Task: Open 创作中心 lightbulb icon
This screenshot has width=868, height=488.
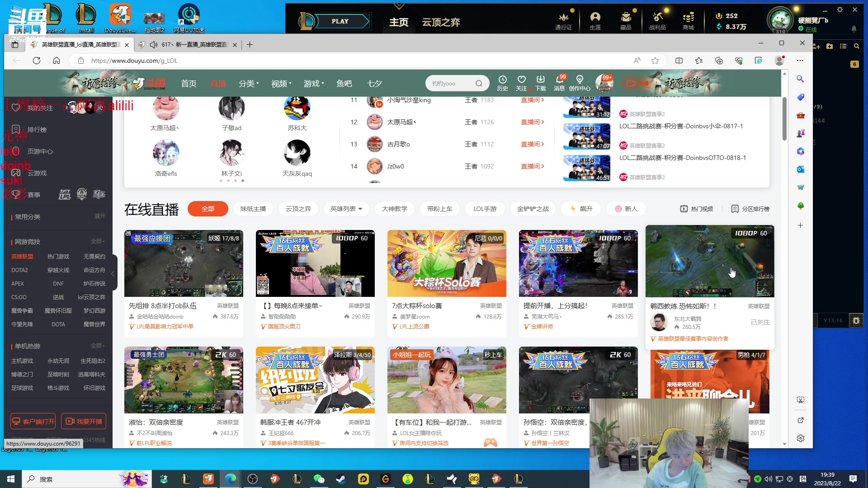Action: (x=580, y=83)
